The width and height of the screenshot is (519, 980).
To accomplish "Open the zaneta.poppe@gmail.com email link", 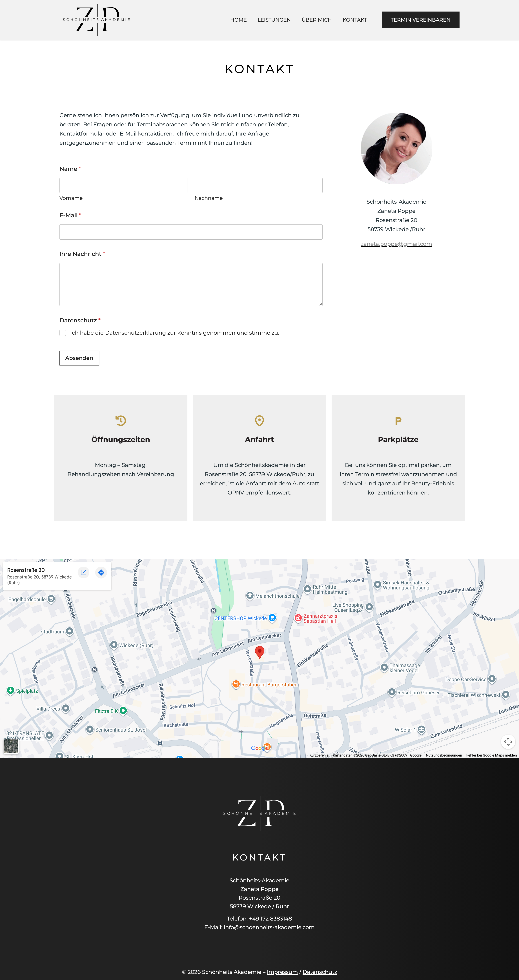I will coord(396,244).
